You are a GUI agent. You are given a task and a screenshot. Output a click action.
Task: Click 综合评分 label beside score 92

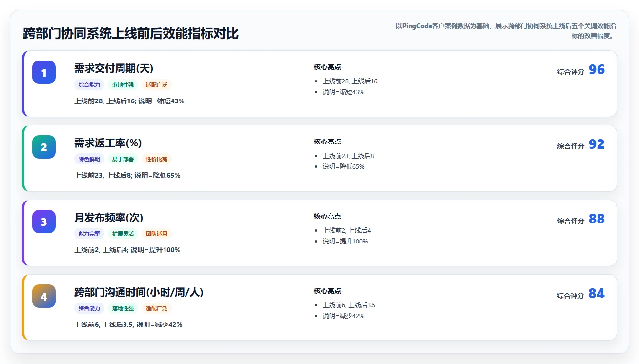click(x=571, y=146)
